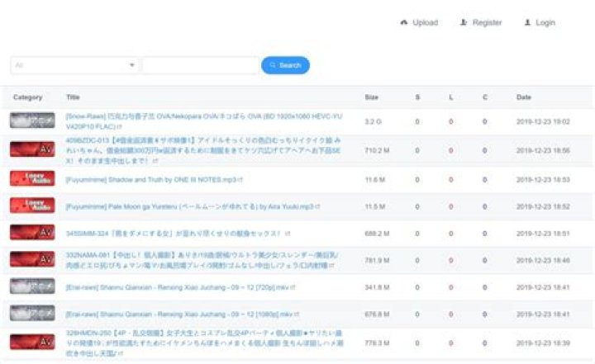Open the Snow-Raws Nekopara OVA title

[204, 121]
